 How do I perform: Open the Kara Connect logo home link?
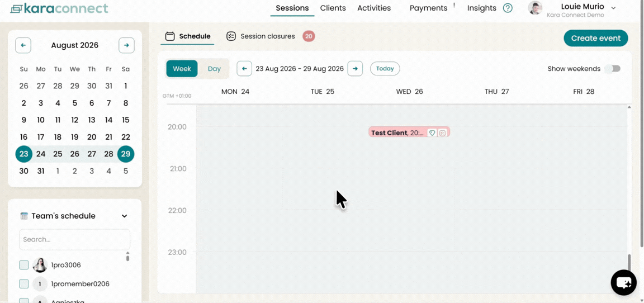coord(59,8)
